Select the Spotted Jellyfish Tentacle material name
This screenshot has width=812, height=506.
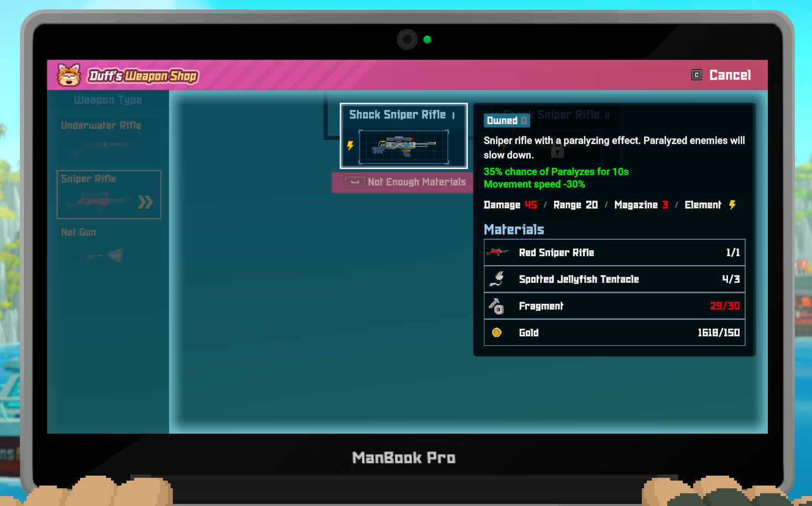click(x=579, y=279)
